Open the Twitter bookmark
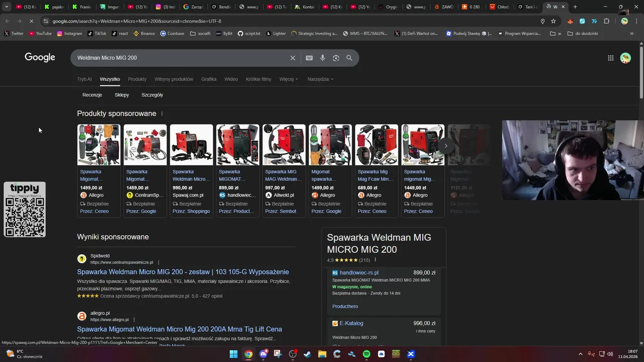 (x=14, y=33)
